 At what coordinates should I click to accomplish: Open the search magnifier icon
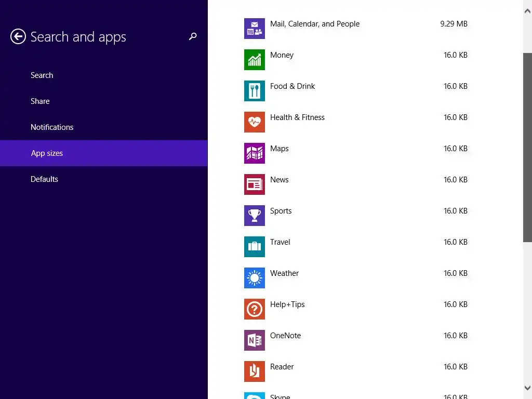(x=193, y=36)
